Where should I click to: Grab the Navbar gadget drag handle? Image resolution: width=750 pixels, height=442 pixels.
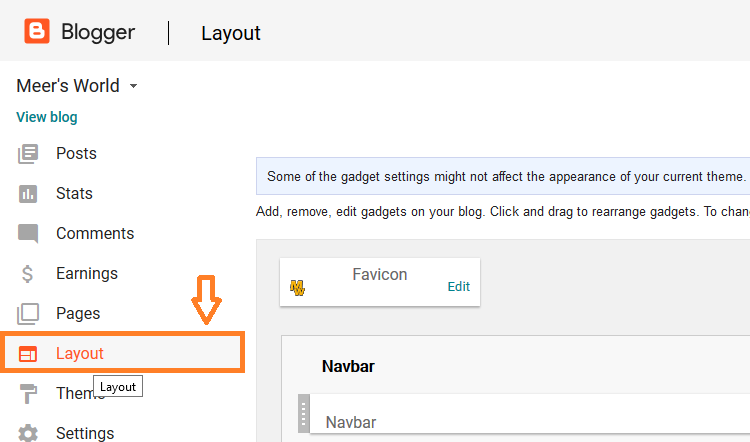pos(304,413)
